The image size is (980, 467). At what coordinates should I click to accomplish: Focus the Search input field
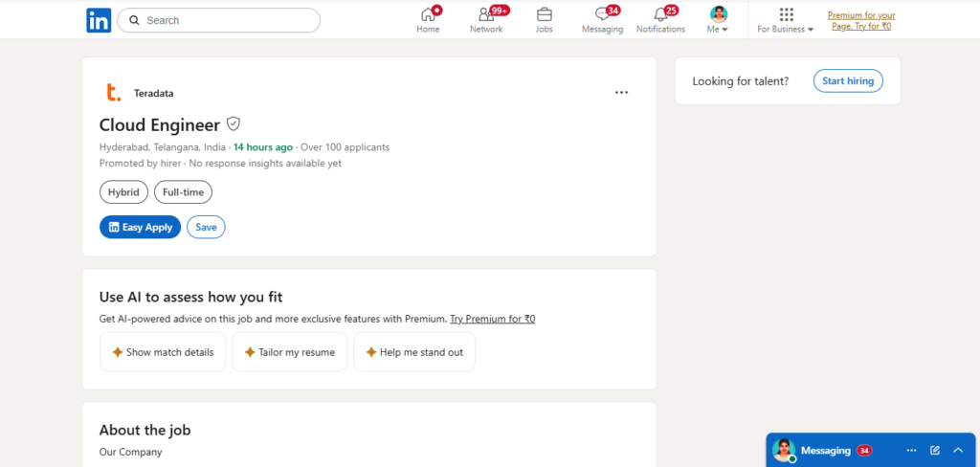(219, 20)
